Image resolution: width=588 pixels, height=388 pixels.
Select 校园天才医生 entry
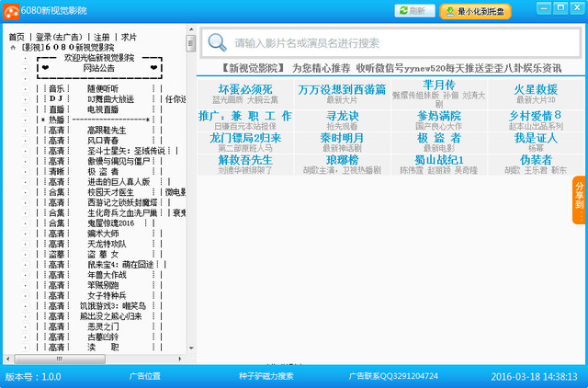[x=110, y=192]
